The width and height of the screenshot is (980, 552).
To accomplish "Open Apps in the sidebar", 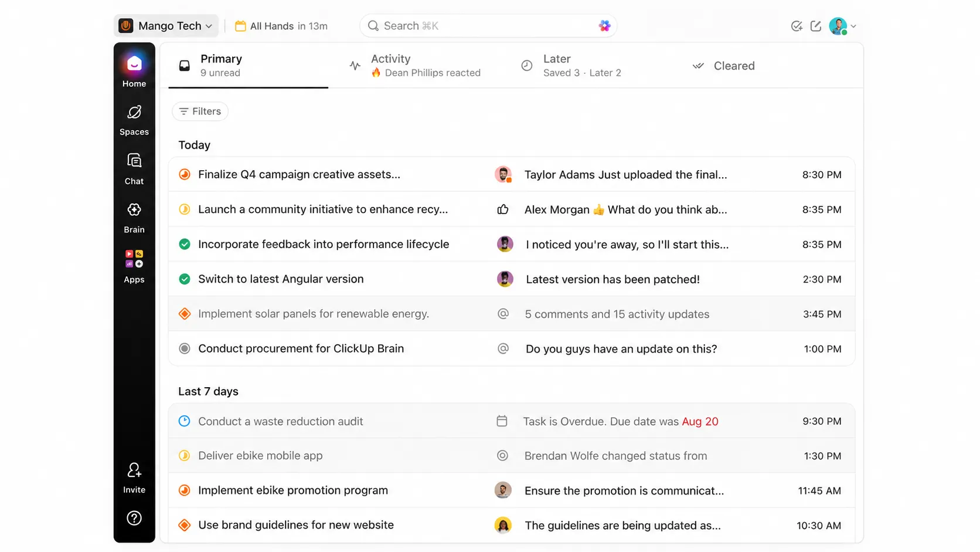I will (134, 266).
